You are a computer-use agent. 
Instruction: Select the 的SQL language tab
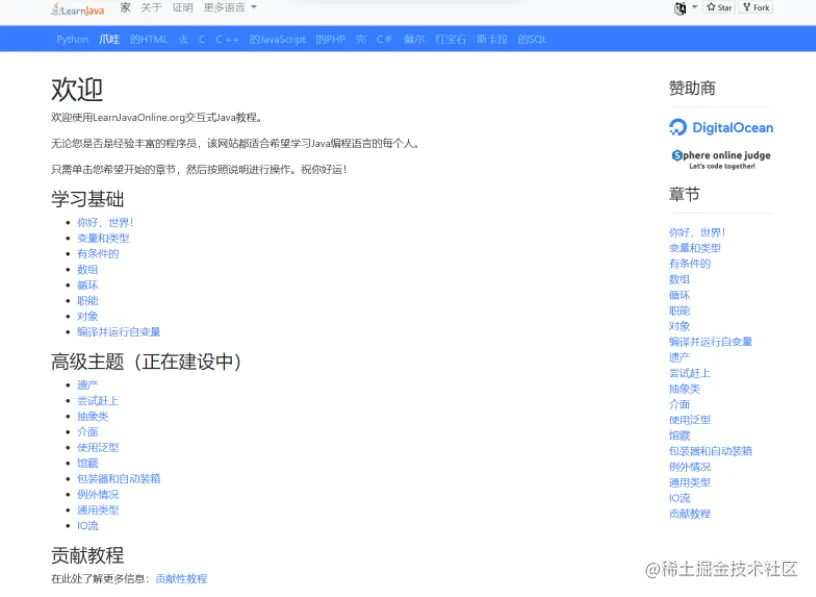pyautogui.click(x=532, y=39)
